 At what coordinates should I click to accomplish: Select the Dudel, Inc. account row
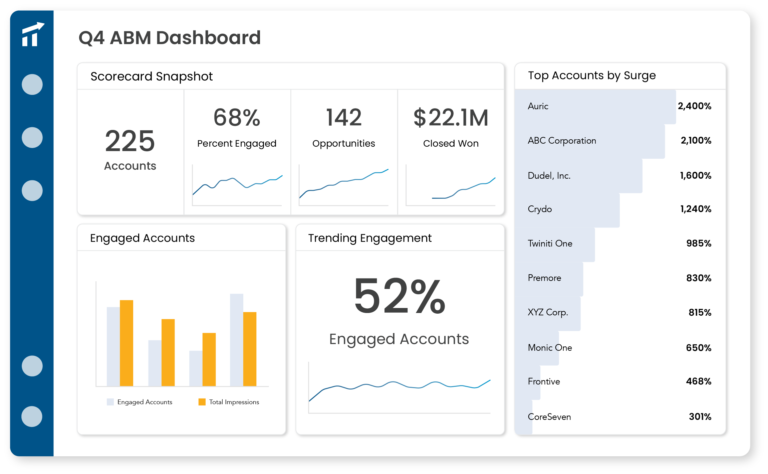[620, 175]
